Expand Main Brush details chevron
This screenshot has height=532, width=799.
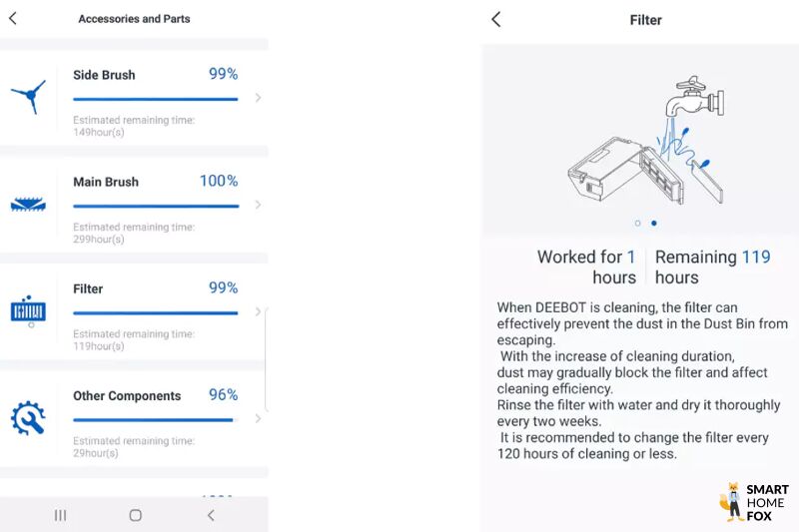pos(258,205)
